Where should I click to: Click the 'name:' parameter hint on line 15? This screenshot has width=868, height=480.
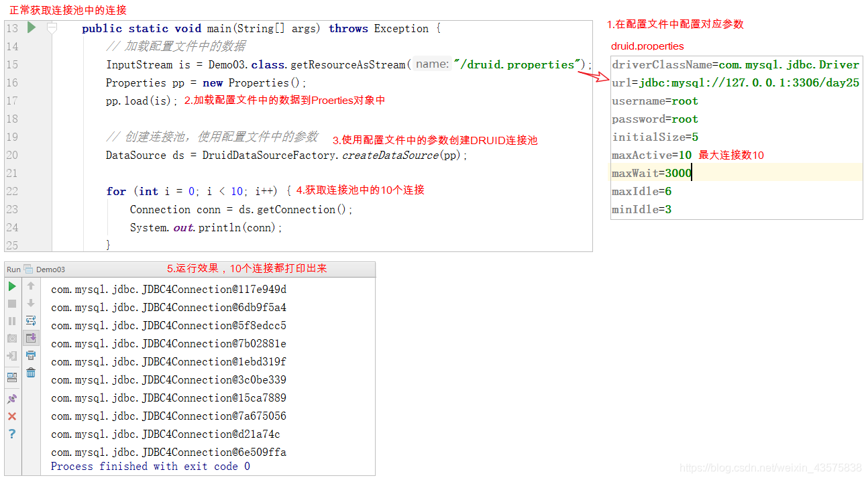click(431, 64)
